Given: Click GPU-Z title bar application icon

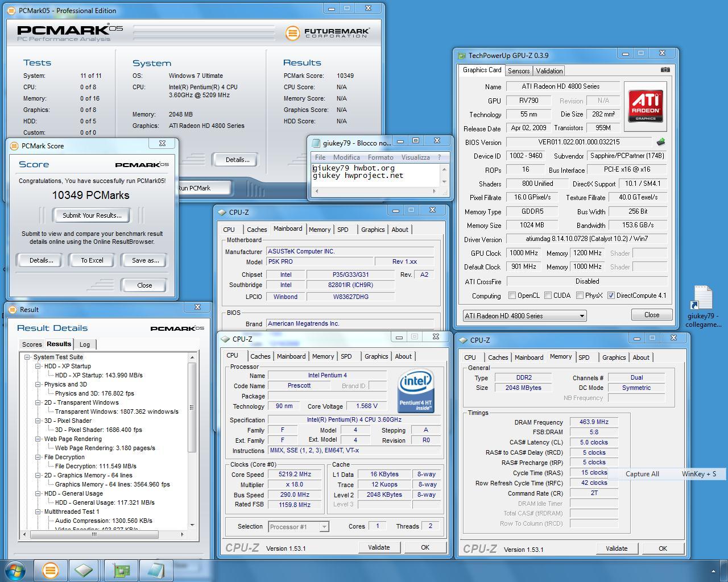Looking at the screenshot, I should [x=461, y=55].
